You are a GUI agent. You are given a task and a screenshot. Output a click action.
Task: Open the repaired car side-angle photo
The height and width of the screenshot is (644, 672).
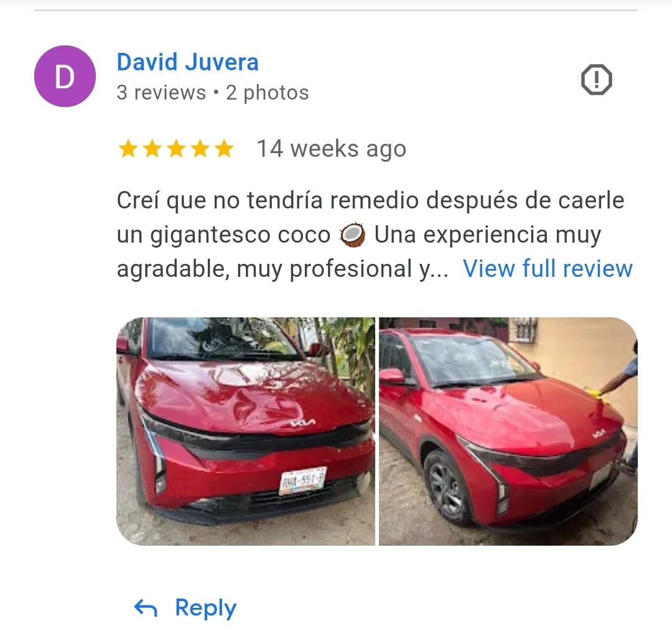(x=508, y=431)
